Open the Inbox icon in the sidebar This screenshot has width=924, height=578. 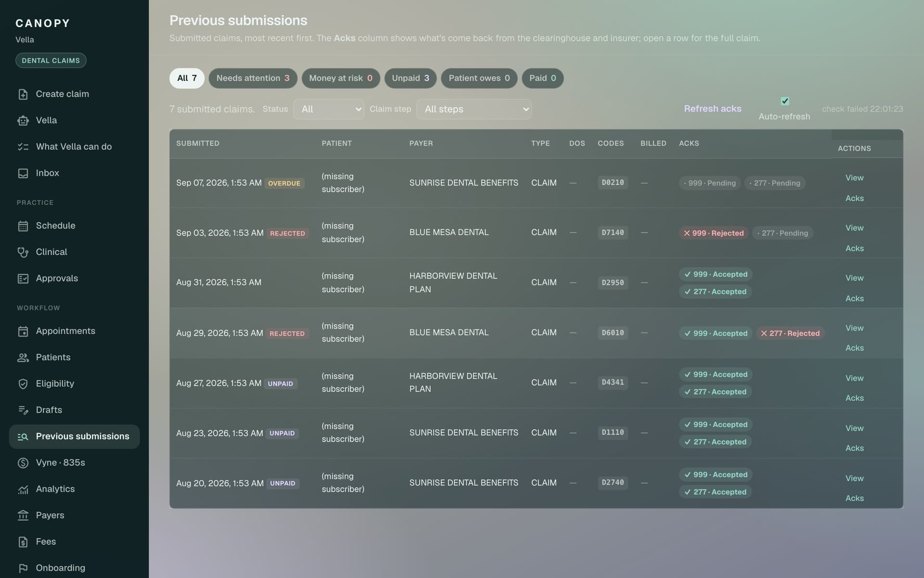coord(23,173)
